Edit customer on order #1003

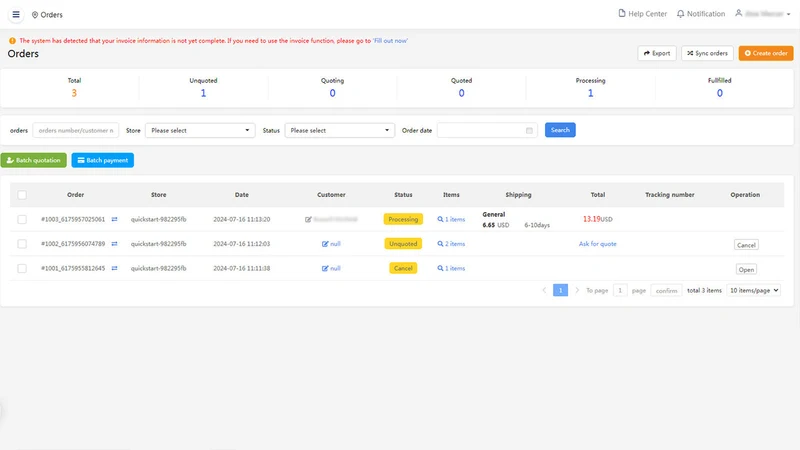[308, 219]
